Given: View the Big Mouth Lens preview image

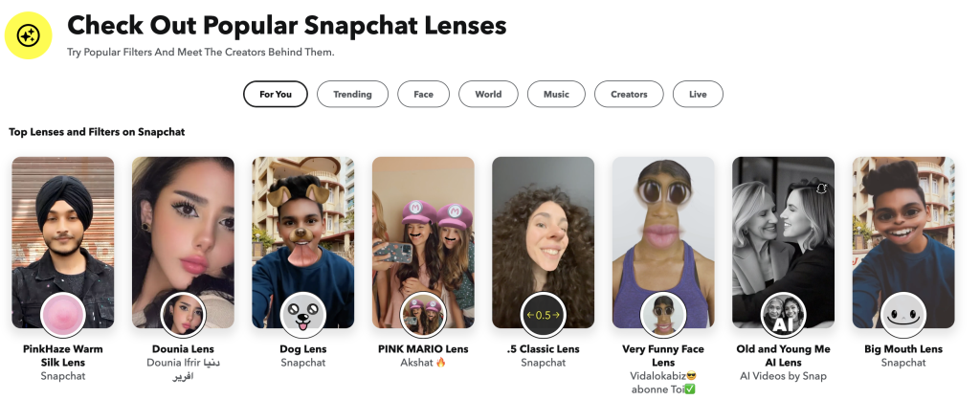Looking at the screenshot, I should (x=903, y=242).
